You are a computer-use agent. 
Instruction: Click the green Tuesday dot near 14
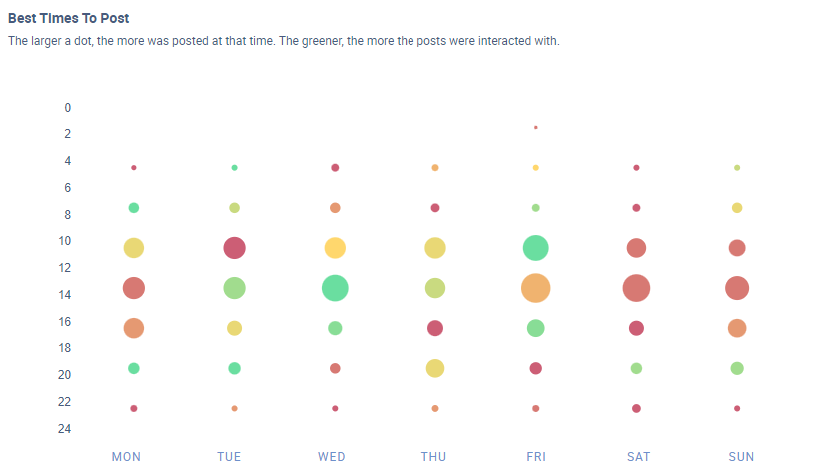pyautogui.click(x=234, y=288)
